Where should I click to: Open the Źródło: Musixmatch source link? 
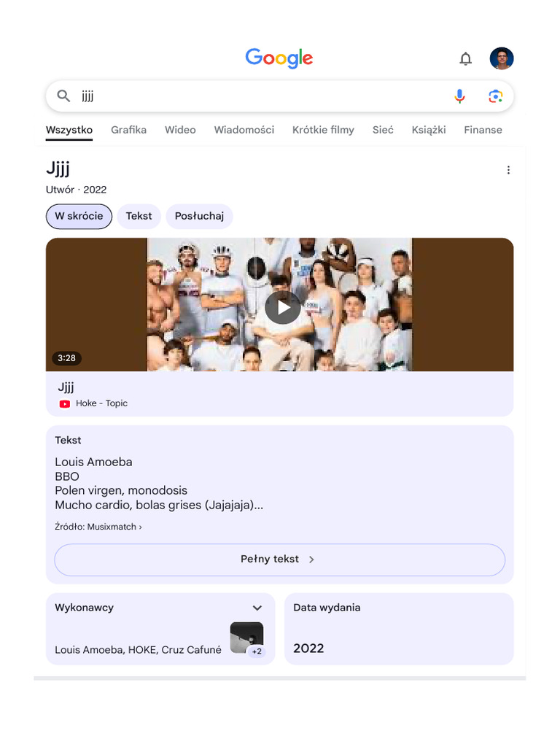pyautogui.click(x=98, y=527)
